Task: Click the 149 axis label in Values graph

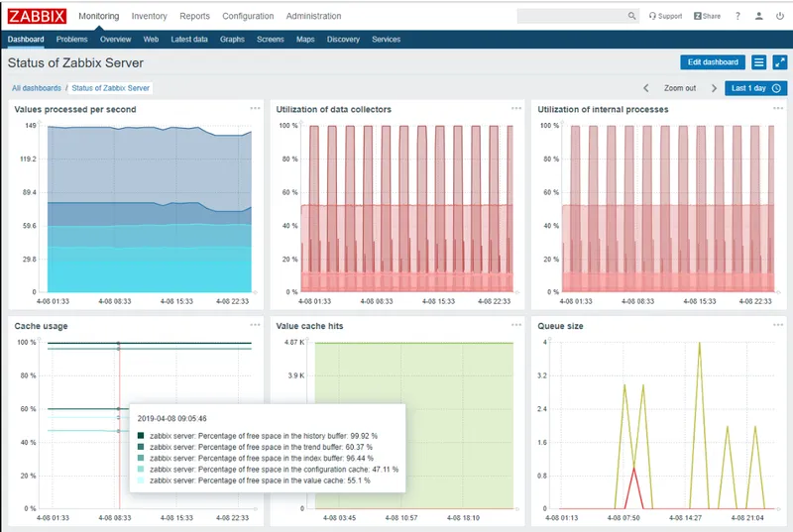Action: pyautogui.click(x=31, y=125)
